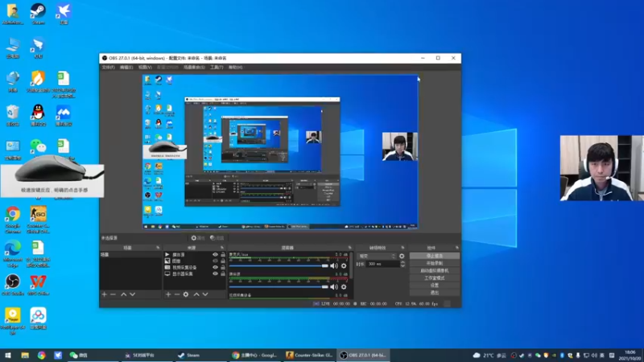Remove source using the Sources minus icon
The width and height of the screenshot is (644, 362).
tap(176, 294)
